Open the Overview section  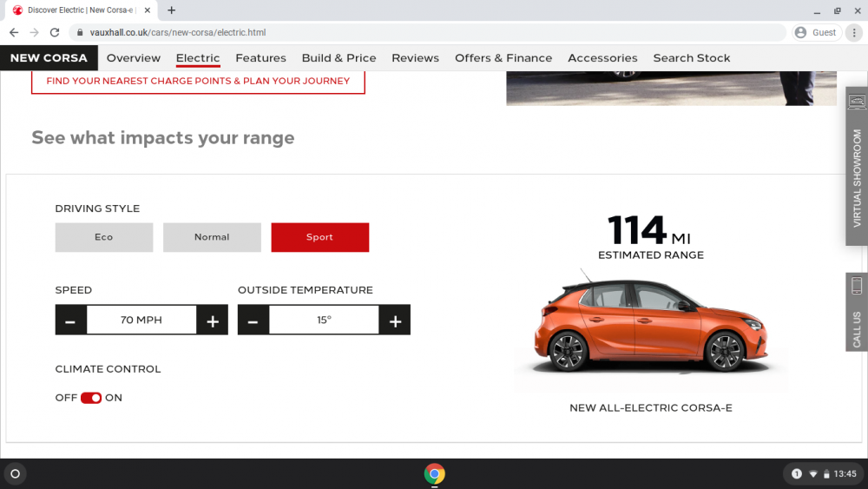[x=134, y=57]
